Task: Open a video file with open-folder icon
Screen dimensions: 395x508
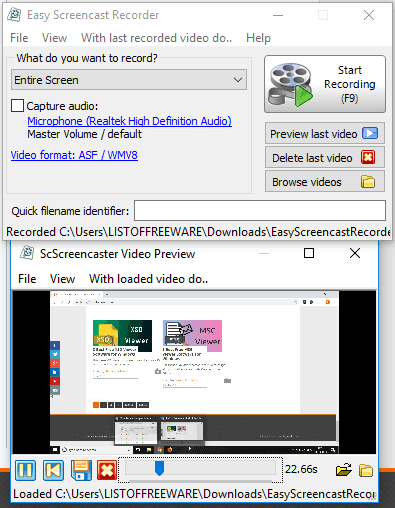Action: [x=344, y=470]
